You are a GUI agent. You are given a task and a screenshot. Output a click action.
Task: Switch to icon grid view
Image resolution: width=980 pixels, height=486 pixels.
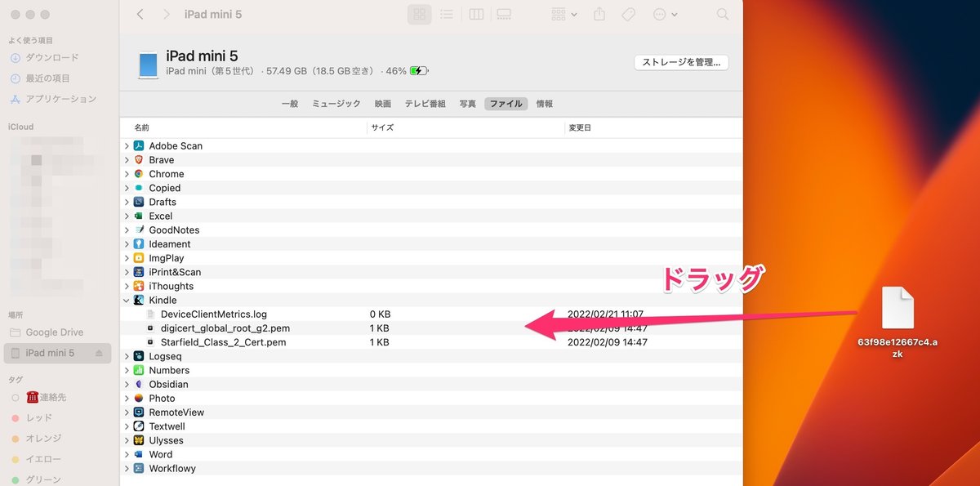point(420,15)
